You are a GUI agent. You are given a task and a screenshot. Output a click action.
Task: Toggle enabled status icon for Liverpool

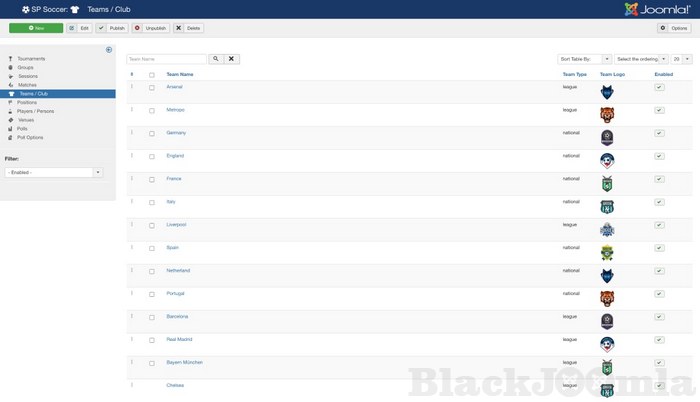[659, 225]
